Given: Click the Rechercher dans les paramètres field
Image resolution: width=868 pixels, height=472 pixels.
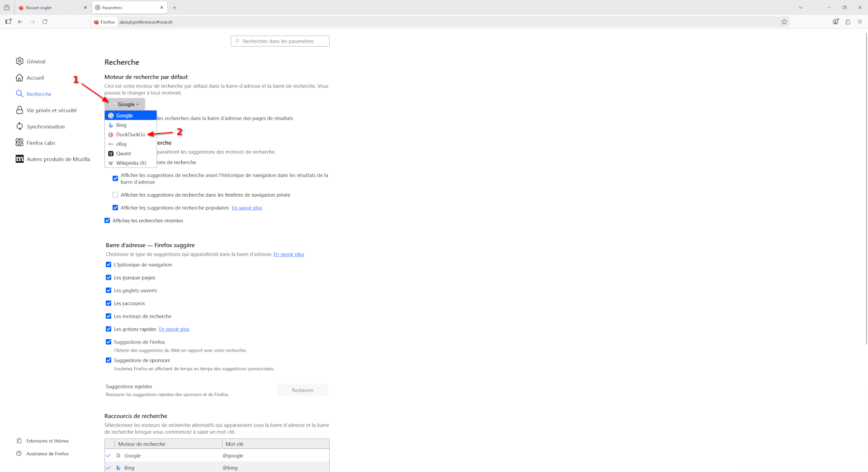Looking at the screenshot, I should [x=280, y=41].
